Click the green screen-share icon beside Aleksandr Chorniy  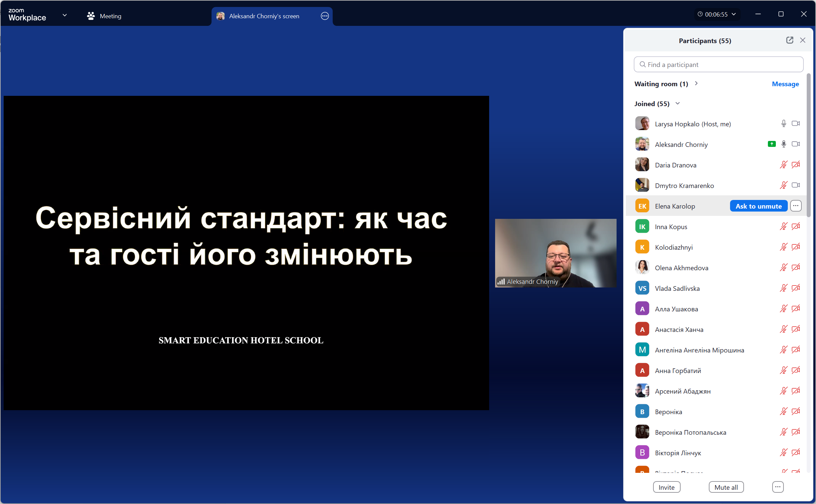pyautogui.click(x=771, y=144)
